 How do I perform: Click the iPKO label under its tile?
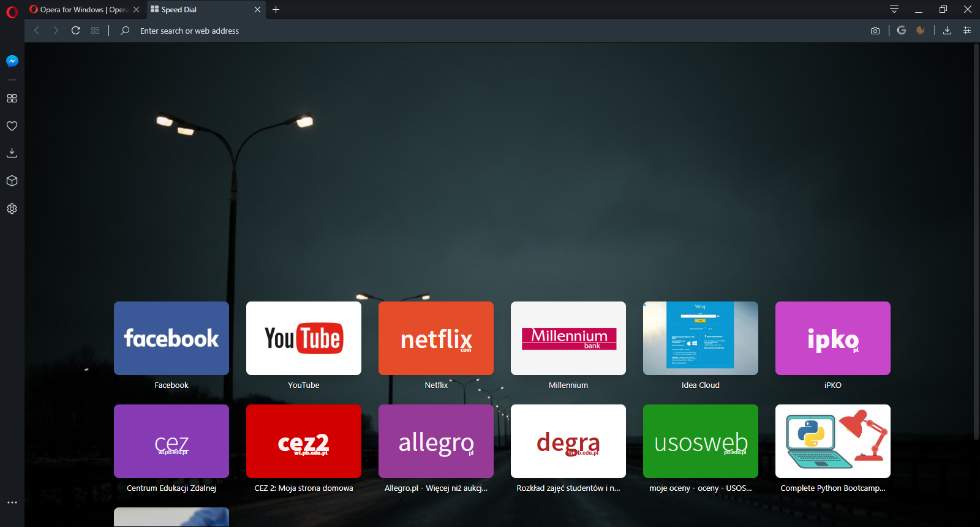[x=833, y=385]
